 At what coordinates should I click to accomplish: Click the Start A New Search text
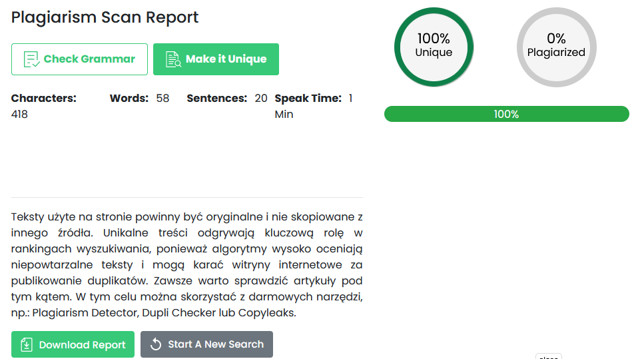tap(216, 344)
